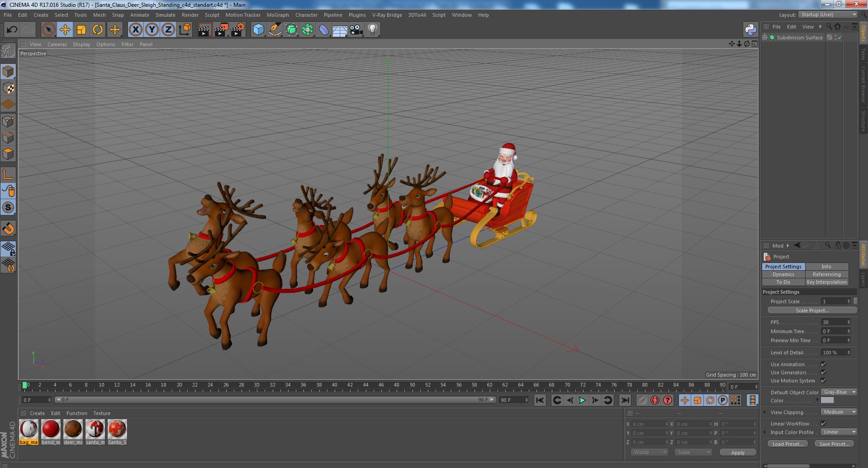Screen dimensions: 868x468
Task: Select the spline pen tool
Action: coord(275,30)
